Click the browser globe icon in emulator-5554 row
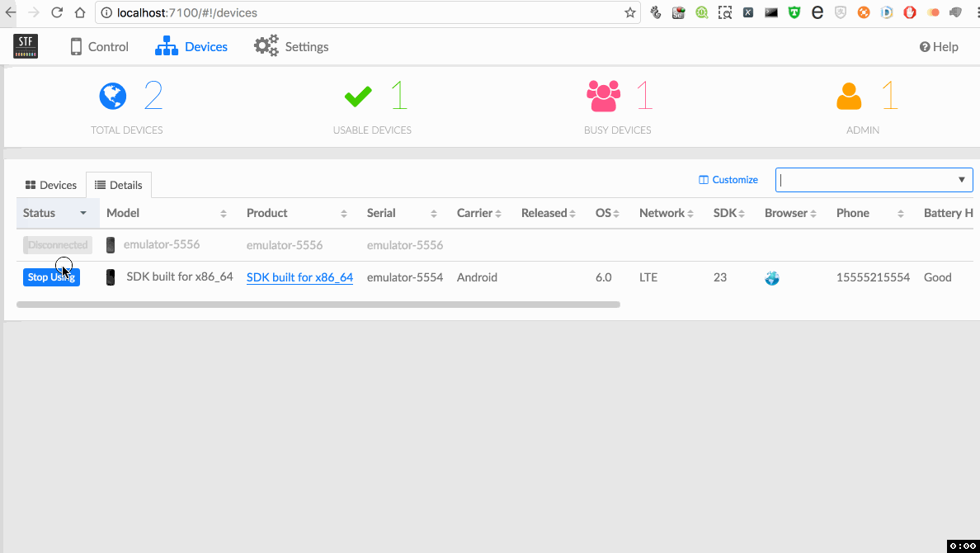980x553 pixels. point(772,278)
